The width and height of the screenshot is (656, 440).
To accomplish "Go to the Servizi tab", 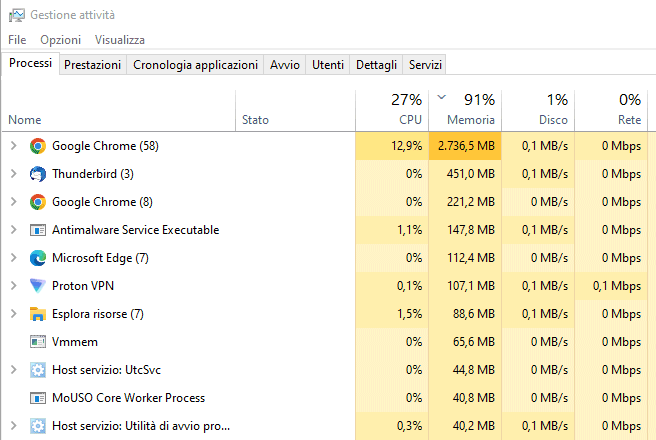I will pyautogui.click(x=425, y=65).
